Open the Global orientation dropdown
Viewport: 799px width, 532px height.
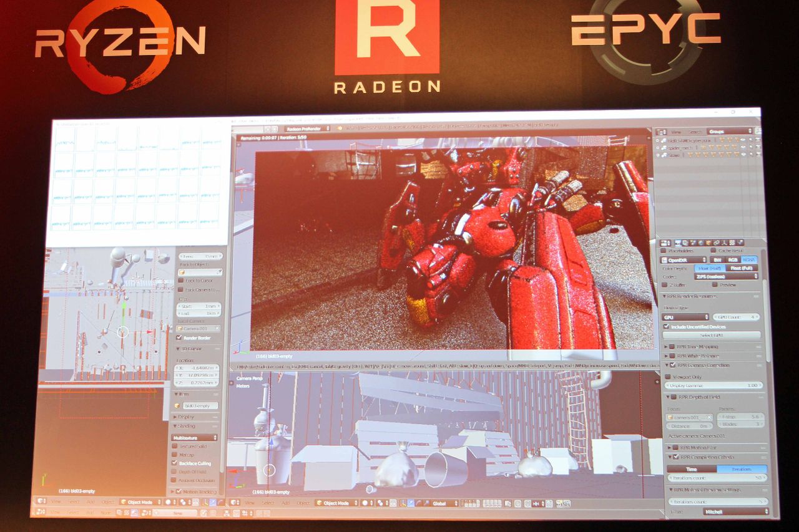point(444,503)
